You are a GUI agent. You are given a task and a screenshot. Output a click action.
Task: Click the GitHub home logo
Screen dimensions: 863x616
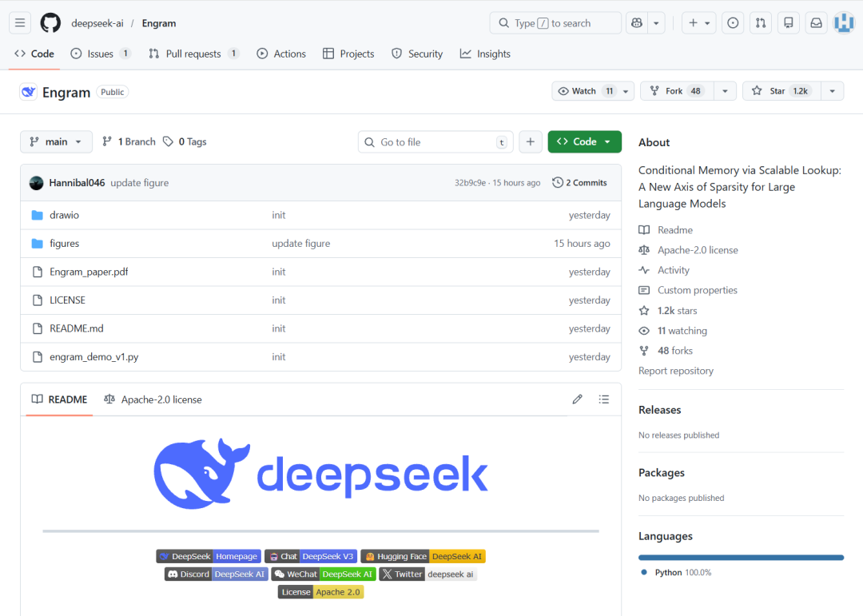[x=50, y=22]
